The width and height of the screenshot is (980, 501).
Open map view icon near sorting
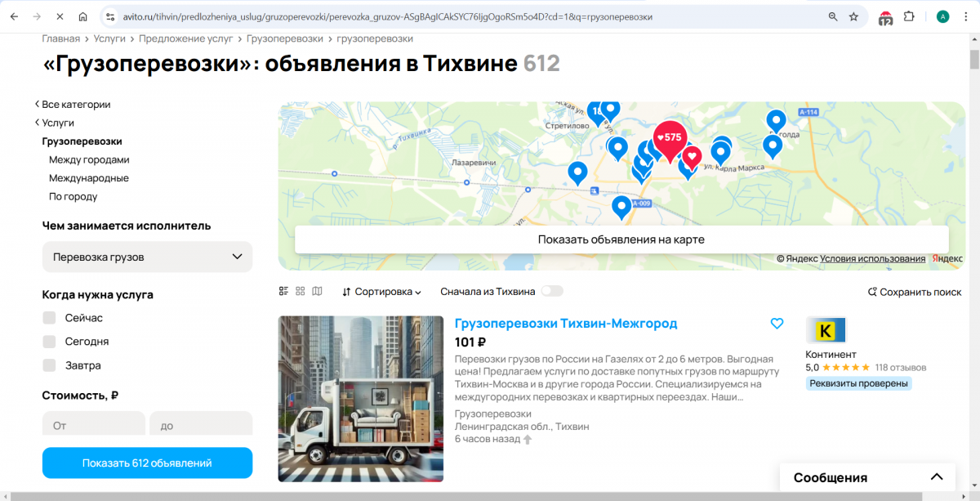click(x=318, y=292)
